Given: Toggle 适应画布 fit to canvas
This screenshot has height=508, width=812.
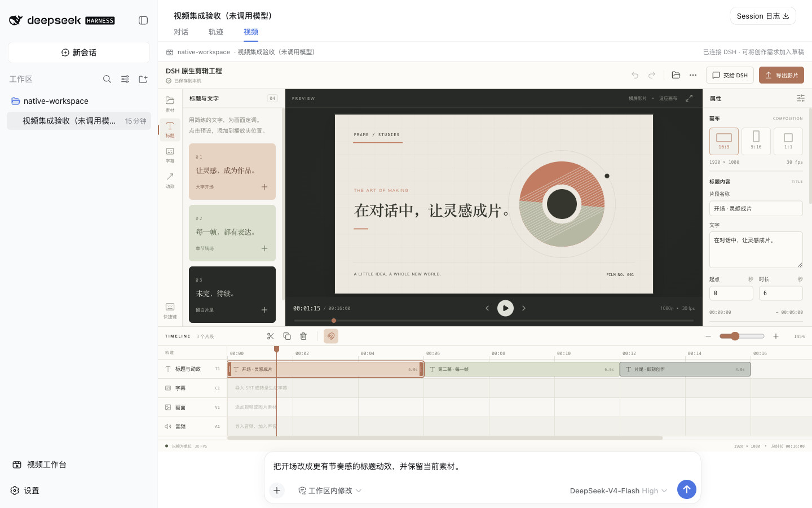Looking at the screenshot, I should click(668, 98).
